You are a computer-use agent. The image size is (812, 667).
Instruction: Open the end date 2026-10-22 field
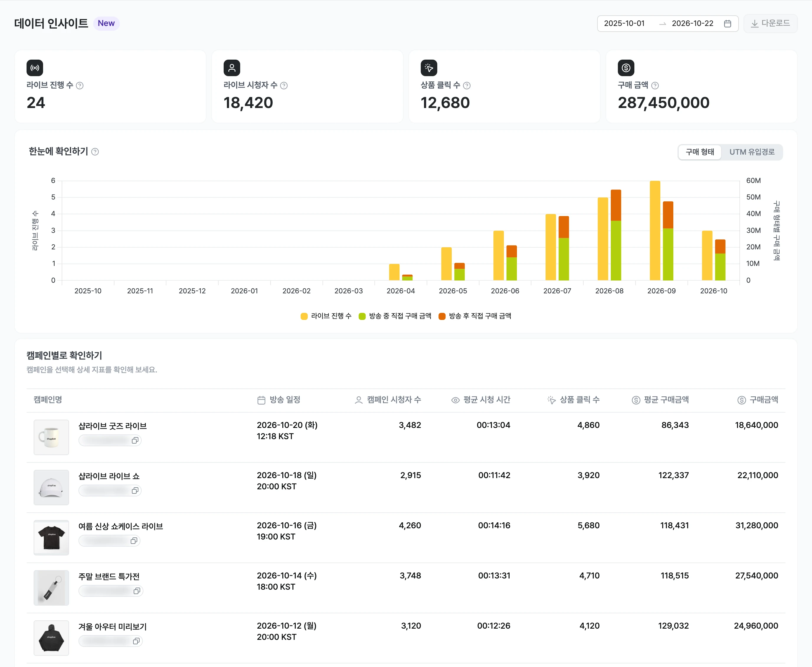692,23
